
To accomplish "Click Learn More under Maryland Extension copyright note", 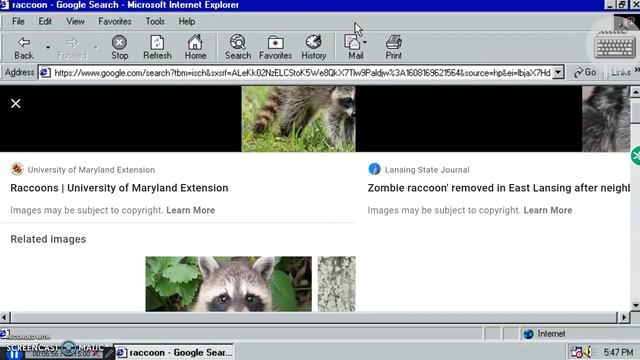I will tap(191, 210).
